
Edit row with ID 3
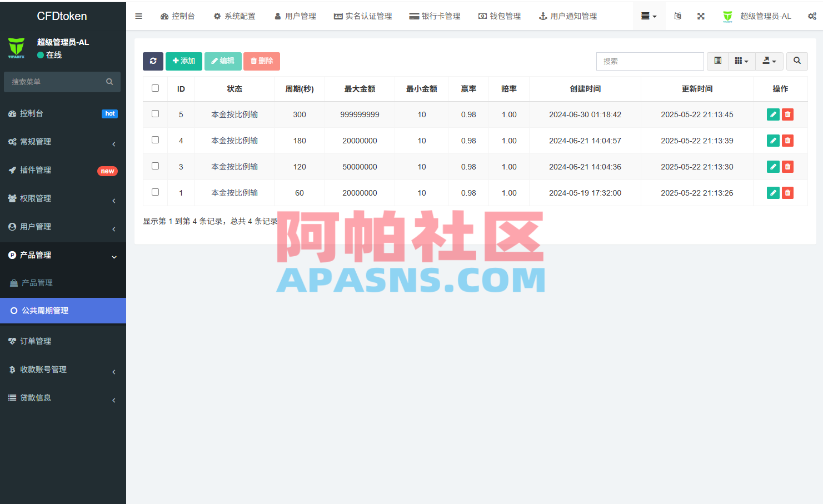(773, 167)
